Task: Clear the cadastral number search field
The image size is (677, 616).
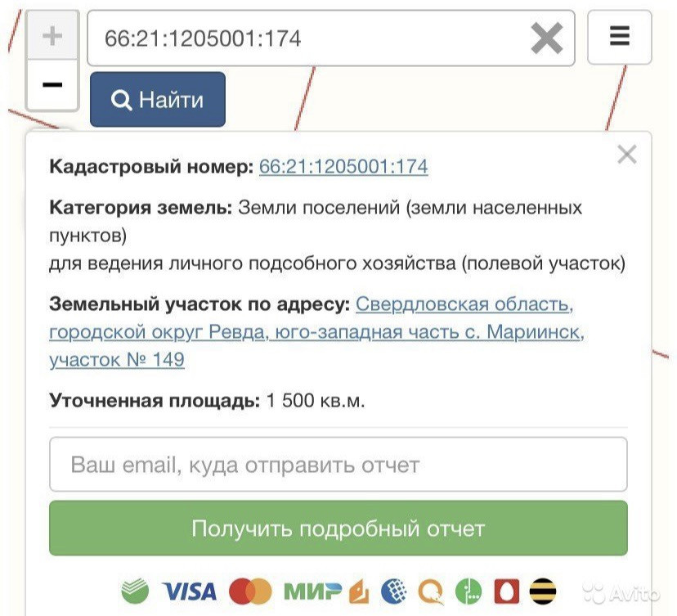Action: [x=547, y=38]
